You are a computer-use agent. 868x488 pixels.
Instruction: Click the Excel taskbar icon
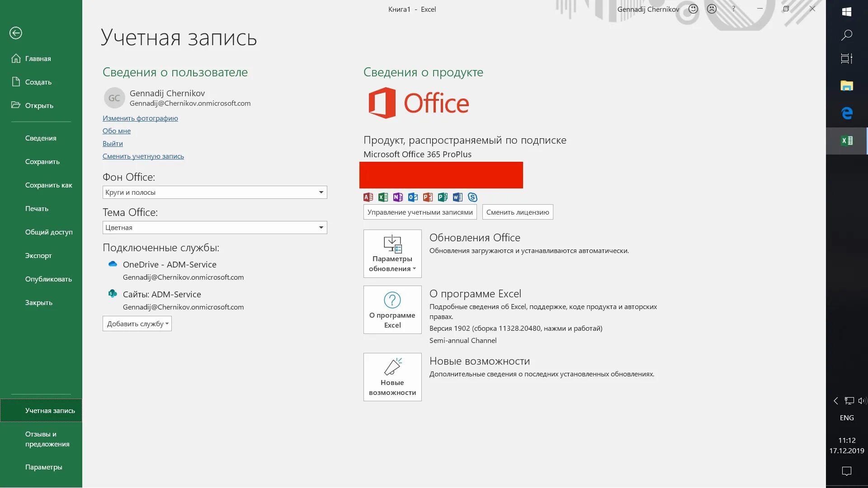847,141
